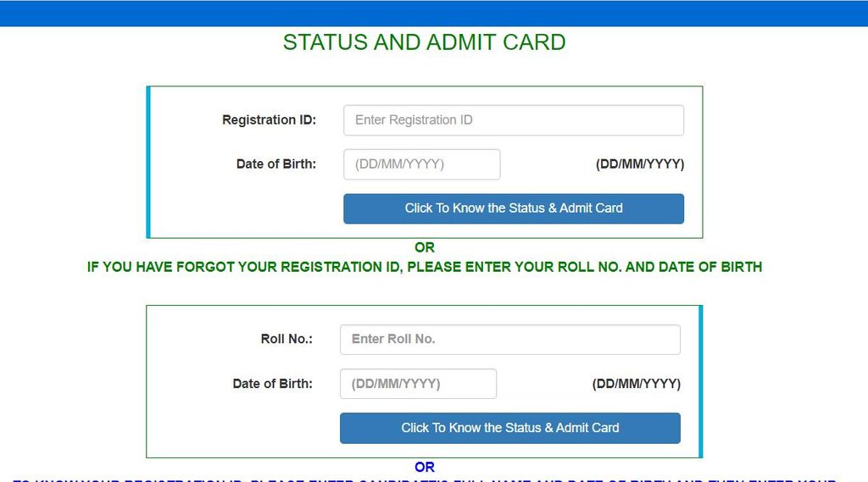Click the Registration ID input field

(x=513, y=120)
